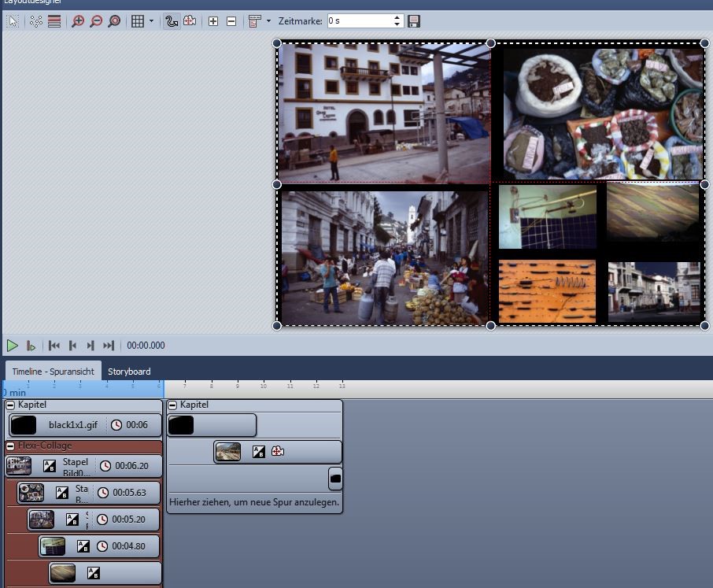Click the zoom out magnifier icon

click(x=96, y=21)
